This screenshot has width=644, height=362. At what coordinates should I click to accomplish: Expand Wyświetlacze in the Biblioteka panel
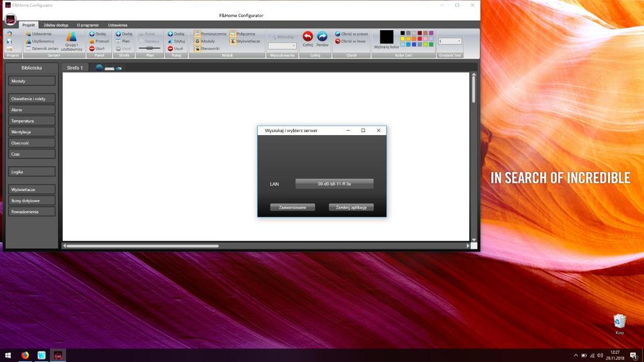[31, 189]
